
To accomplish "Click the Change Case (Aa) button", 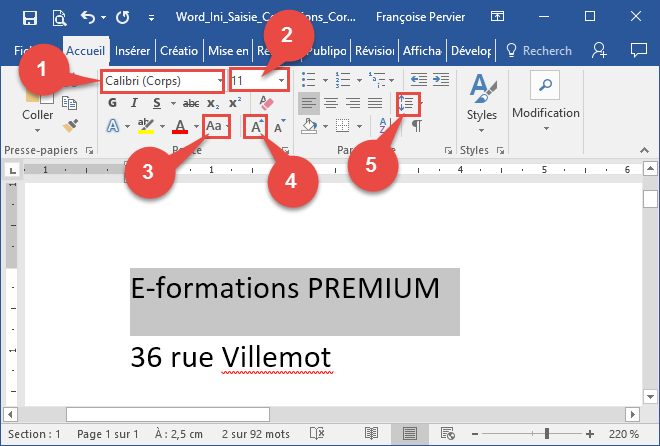I will click(215, 126).
